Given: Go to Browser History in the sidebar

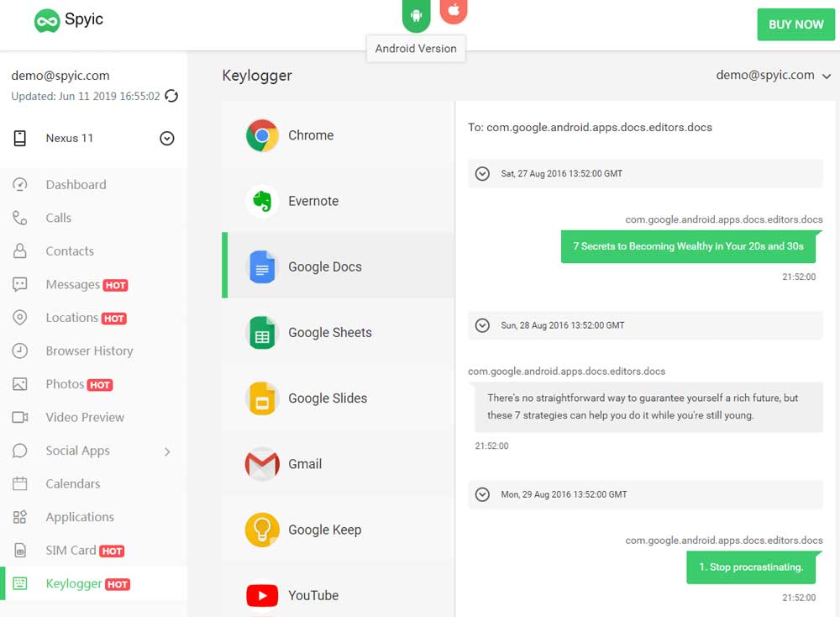Looking at the screenshot, I should (87, 351).
